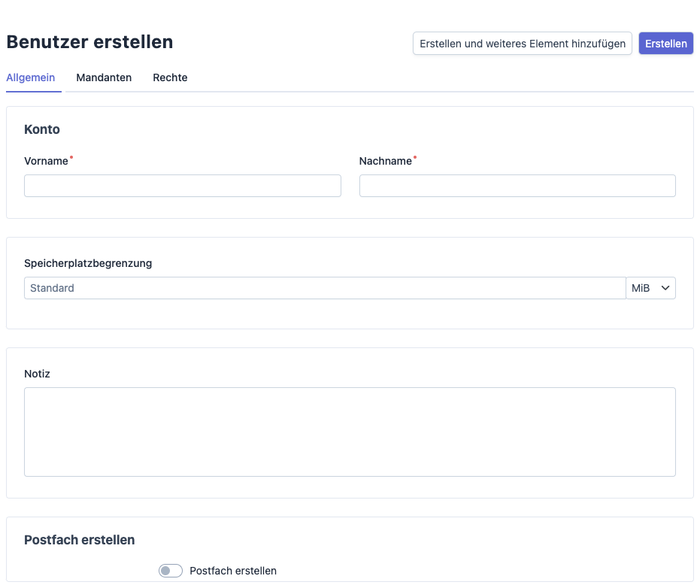Click inside the Notiz text area
Image resolution: width=700 pixels, height=588 pixels.
pos(350,432)
